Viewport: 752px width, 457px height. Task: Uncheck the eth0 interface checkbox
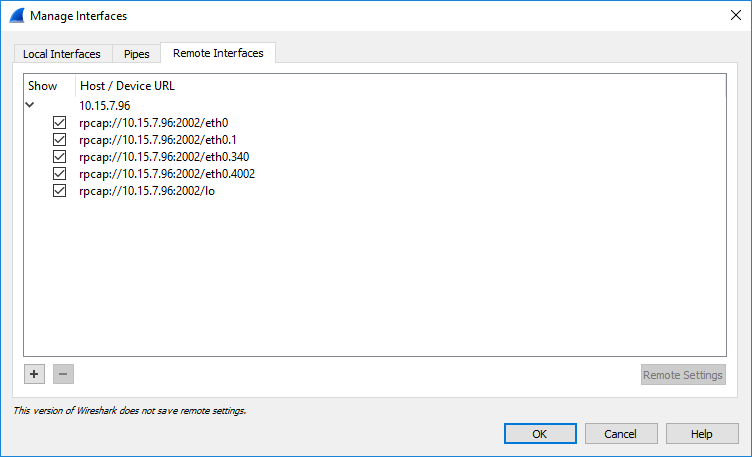pos(59,123)
